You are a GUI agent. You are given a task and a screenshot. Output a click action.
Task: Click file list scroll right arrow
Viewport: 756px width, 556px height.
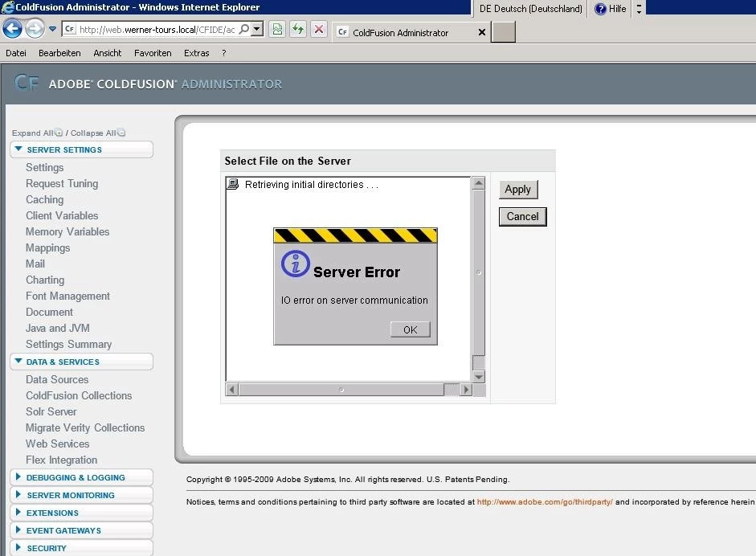tap(465, 389)
